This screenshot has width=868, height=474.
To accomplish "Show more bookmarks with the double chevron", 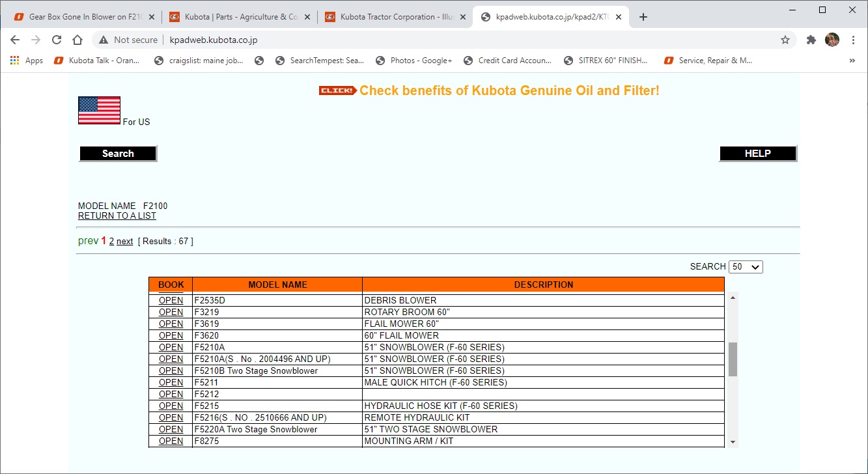I will (852, 61).
